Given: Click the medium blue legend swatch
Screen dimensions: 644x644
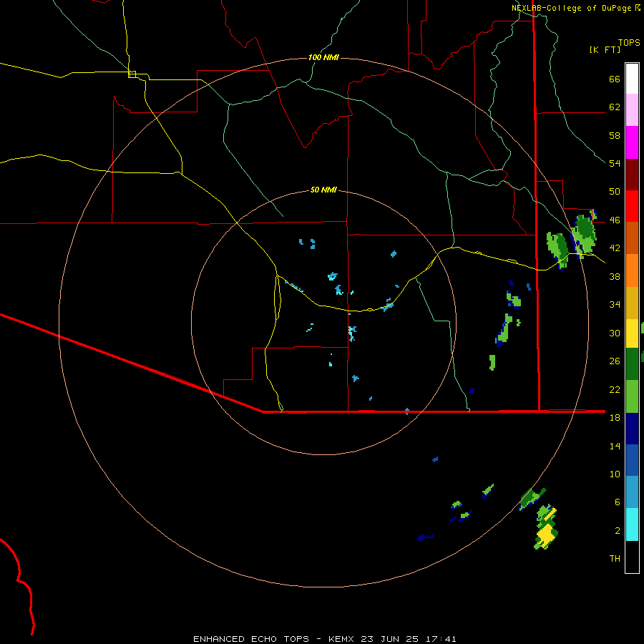Looking at the screenshot, I should [632, 460].
